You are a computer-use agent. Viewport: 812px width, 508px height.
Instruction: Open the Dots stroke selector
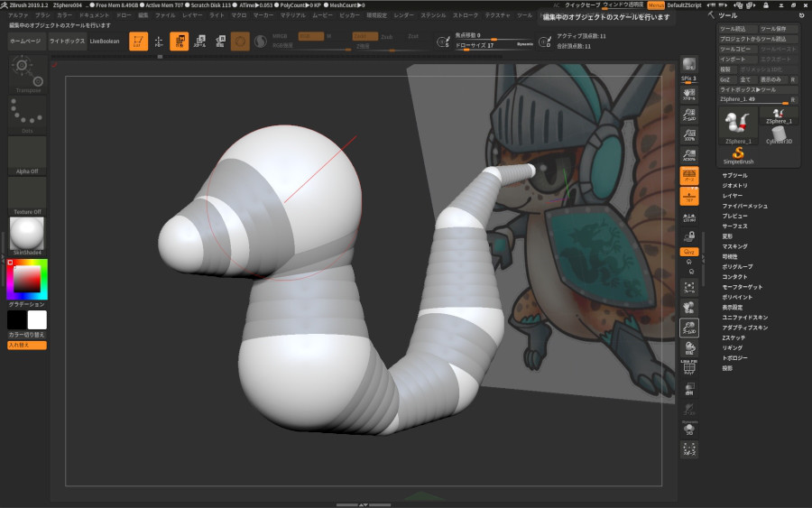coord(27,115)
